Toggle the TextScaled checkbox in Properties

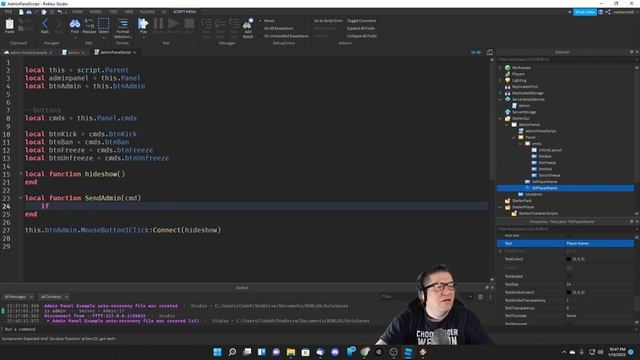click(x=569, y=276)
